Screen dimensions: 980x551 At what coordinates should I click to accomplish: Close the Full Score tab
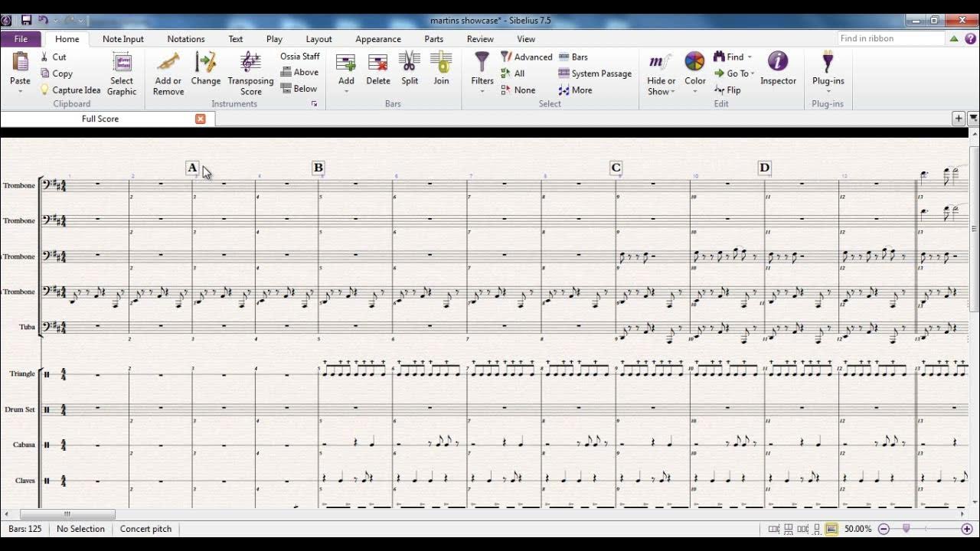[x=201, y=119]
